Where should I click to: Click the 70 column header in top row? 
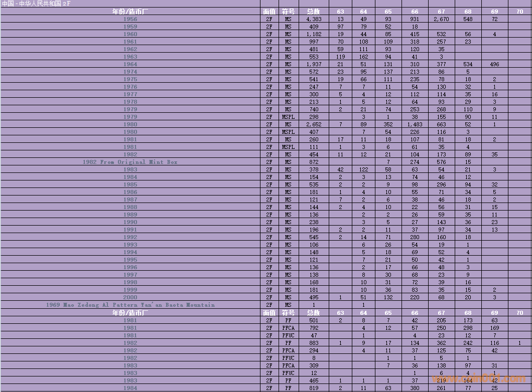(519, 12)
